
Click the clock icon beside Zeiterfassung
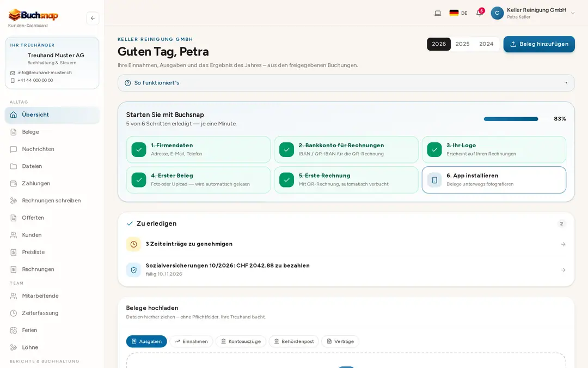[x=14, y=313]
